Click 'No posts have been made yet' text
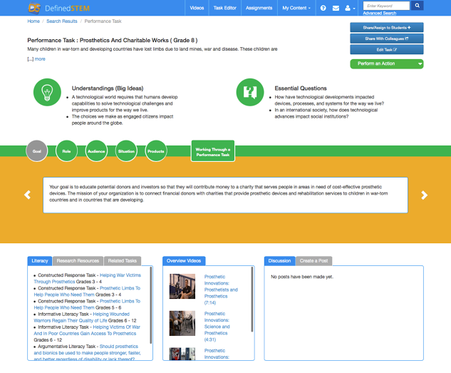Viewport: 451px width, 373px height. pos(302,277)
